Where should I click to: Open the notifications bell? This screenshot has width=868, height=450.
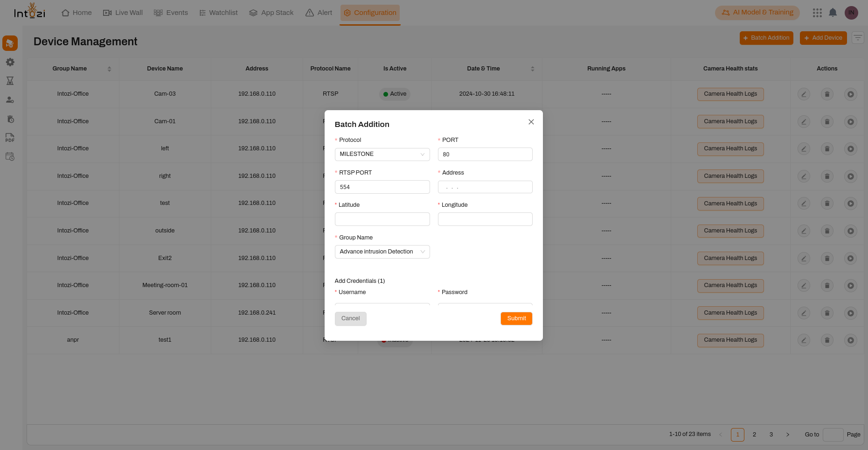(833, 13)
